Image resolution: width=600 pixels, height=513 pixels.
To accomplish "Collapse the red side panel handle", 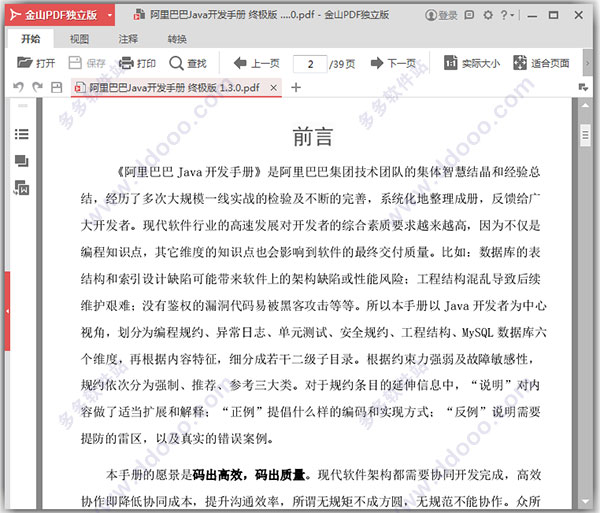I will (7, 311).
